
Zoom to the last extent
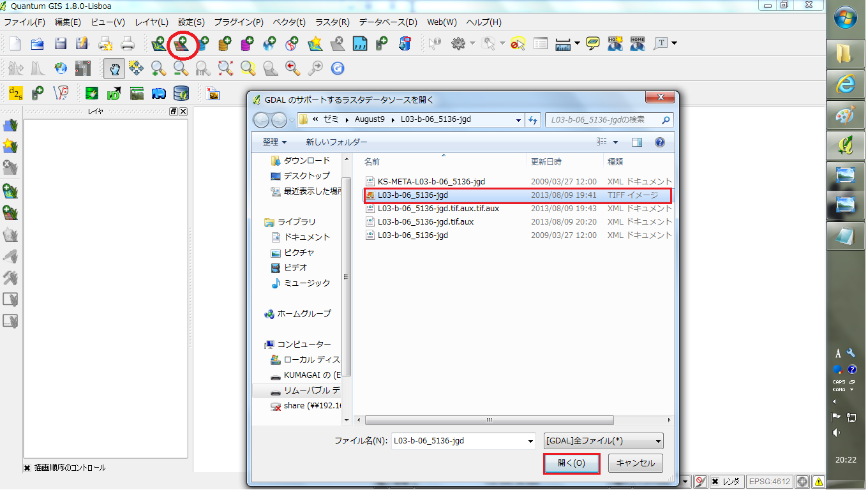(292, 68)
